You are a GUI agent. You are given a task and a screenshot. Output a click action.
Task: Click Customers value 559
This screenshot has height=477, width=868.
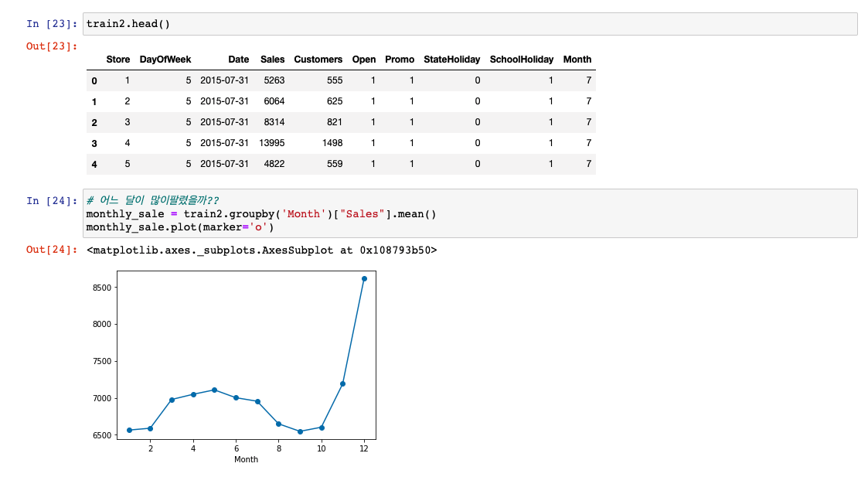tap(335, 164)
